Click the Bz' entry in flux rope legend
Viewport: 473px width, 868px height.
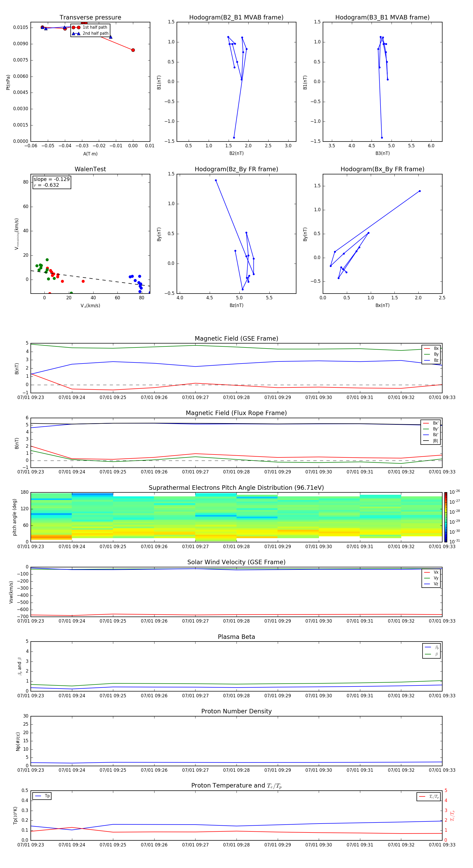pos(431,435)
